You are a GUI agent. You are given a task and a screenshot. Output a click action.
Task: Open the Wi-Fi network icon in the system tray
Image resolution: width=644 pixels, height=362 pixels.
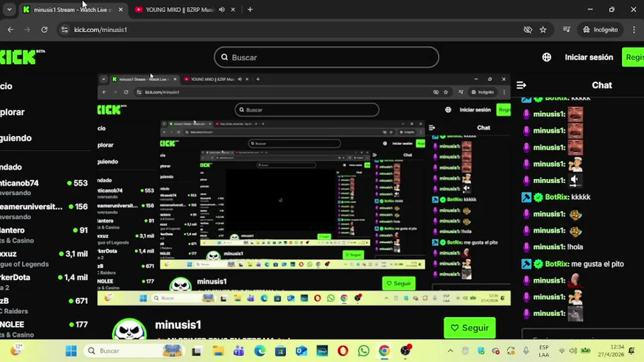(562, 351)
